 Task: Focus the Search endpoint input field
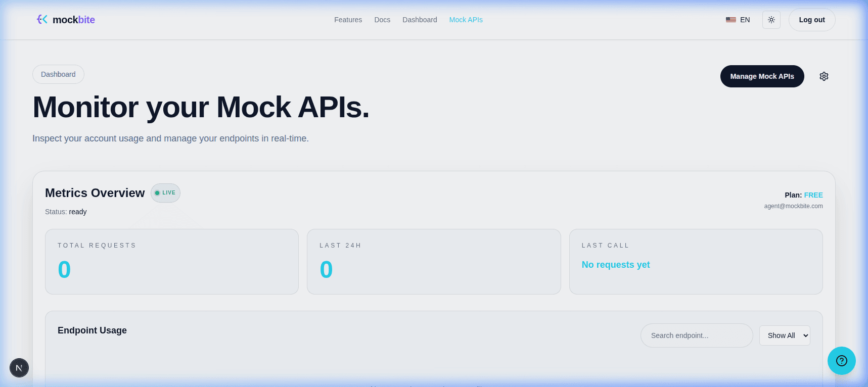pos(697,335)
